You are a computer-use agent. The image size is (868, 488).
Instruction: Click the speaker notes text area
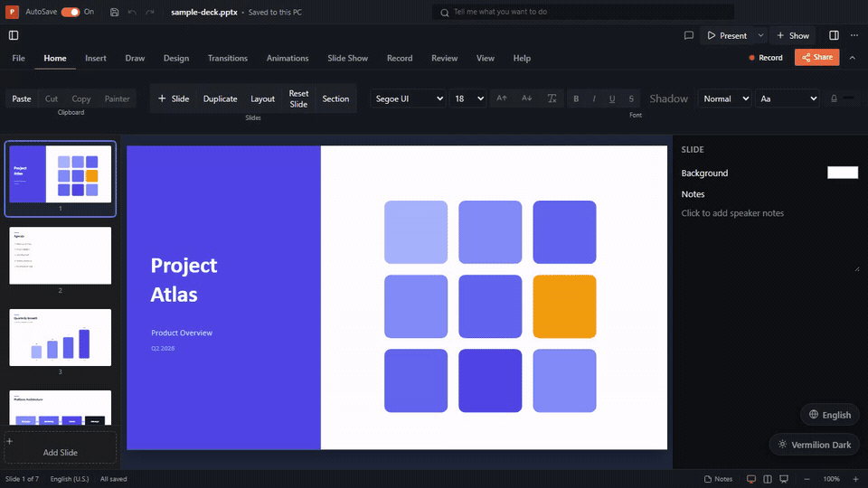(770, 238)
